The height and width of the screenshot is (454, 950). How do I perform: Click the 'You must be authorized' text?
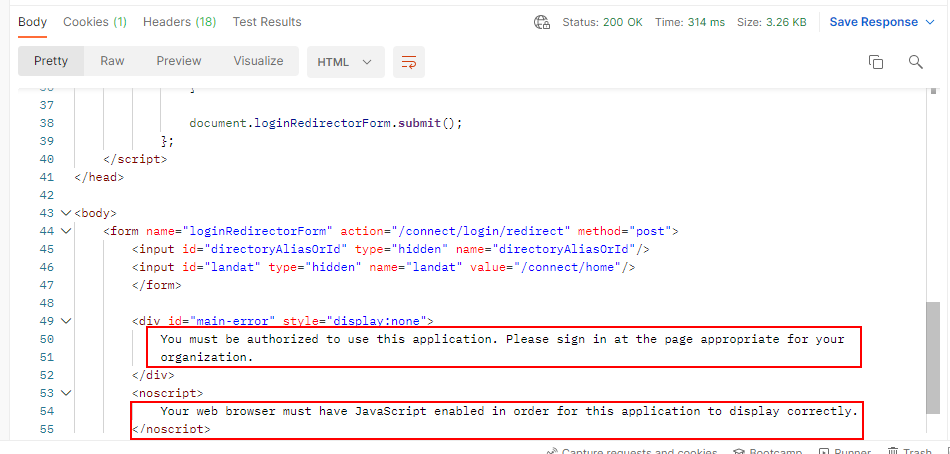coord(502,339)
